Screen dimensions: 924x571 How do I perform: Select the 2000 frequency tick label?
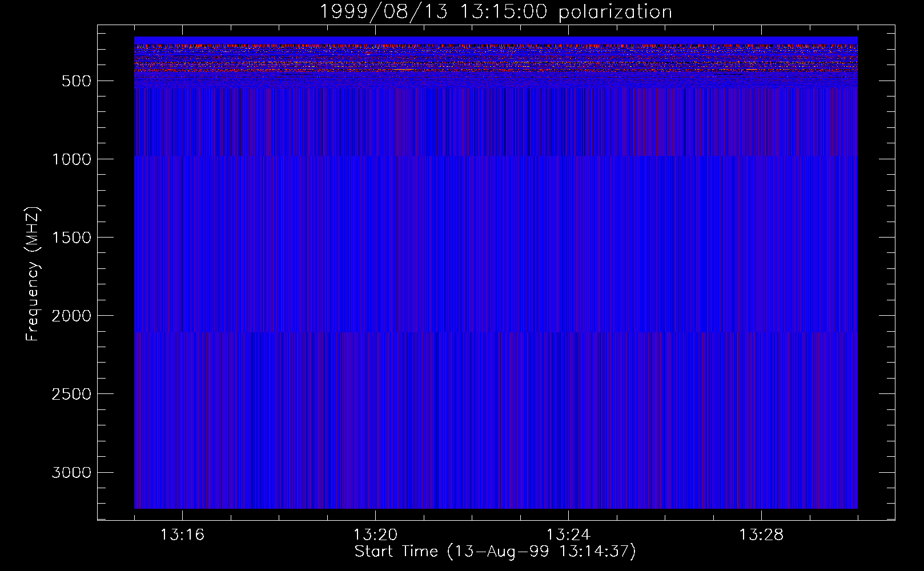tap(71, 316)
